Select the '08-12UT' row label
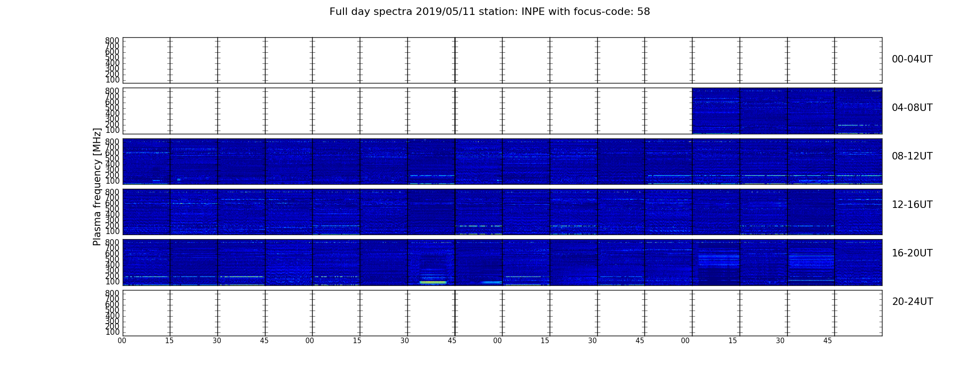980x373 pixels. point(912,156)
